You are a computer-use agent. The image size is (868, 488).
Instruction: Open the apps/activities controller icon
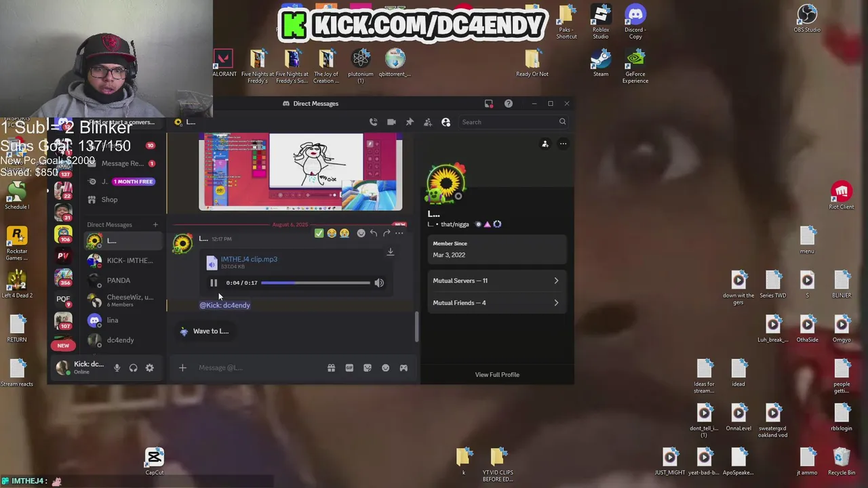coord(403,368)
